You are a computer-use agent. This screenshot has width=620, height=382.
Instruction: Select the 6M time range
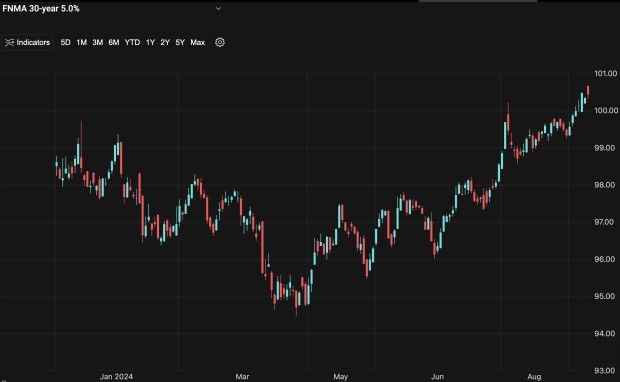pyautogui.click(x=114, y=42)
